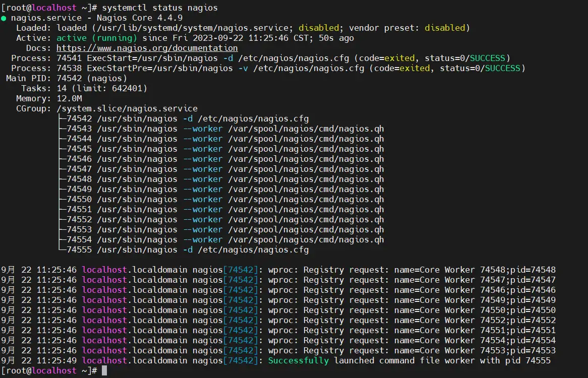This screenshot has height=378, width=588.
Task: Click the green active status dot
Action: [x=5, y=18]
